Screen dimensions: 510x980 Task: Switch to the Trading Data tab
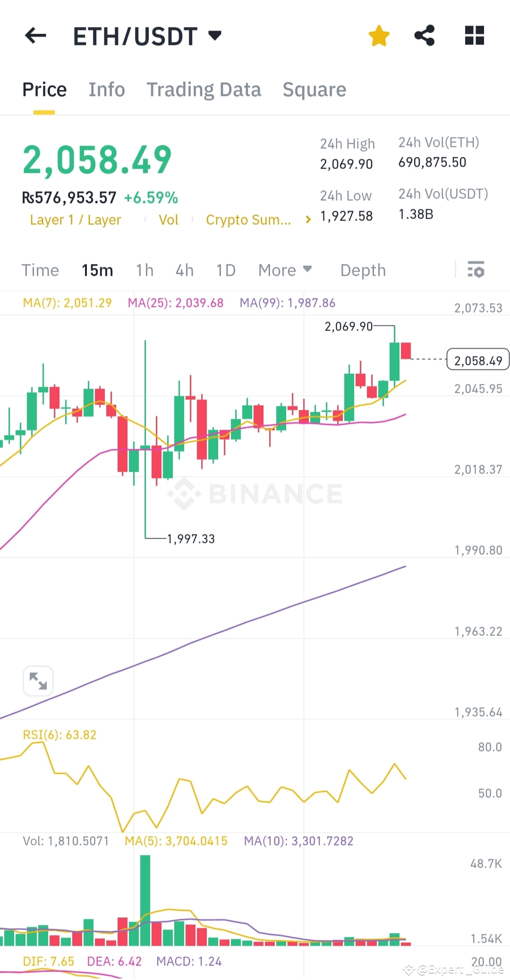204,89
